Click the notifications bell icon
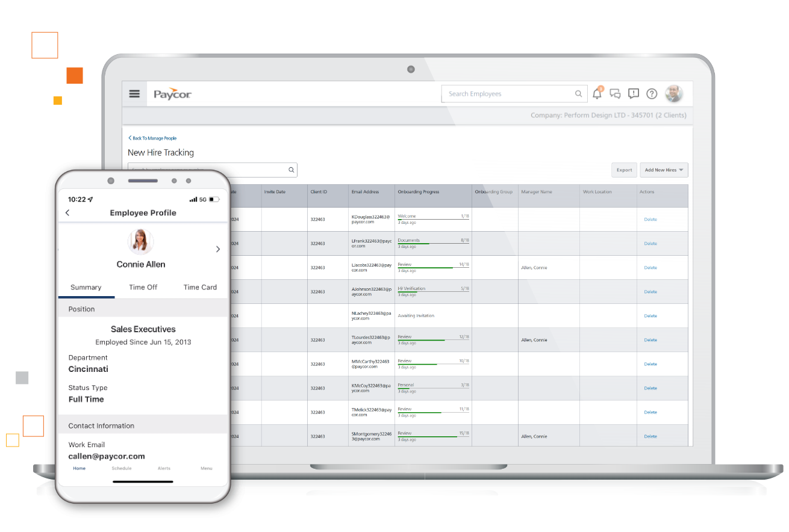This screenshot has height=532, width=789. click(597, 93)
